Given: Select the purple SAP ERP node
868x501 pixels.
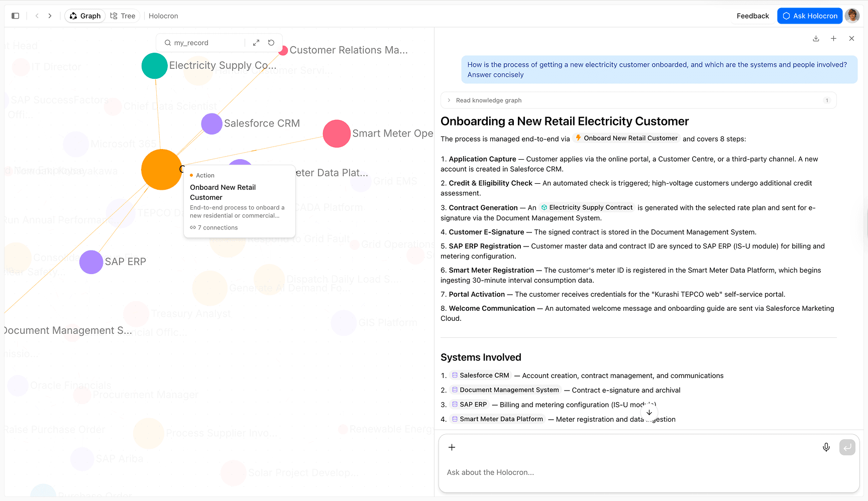Looking at the screenshot, I should (91, 262).
